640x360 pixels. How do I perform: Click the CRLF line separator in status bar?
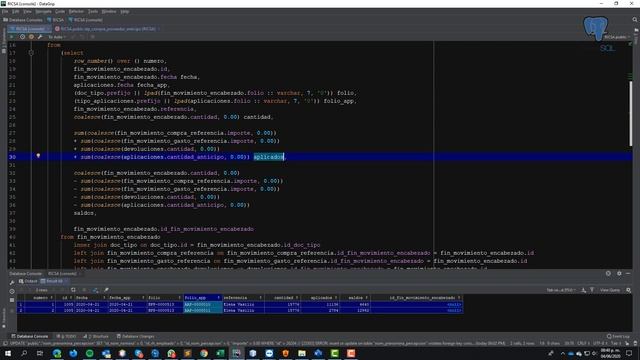click(x=583, y=343)
